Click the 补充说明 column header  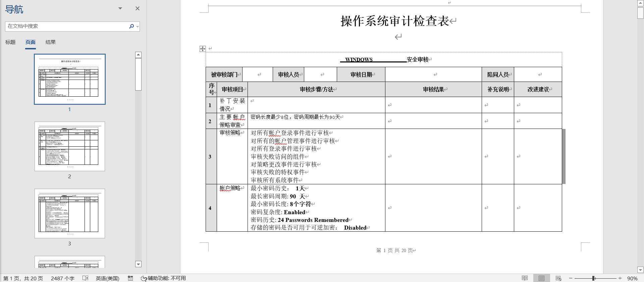(x=498, y=89)
